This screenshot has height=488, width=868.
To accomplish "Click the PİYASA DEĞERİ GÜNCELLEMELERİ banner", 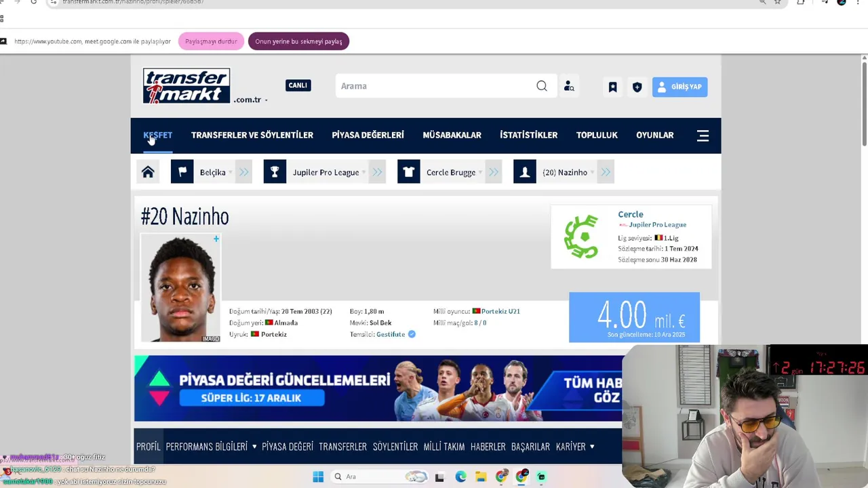I will (x=378, y=388).
